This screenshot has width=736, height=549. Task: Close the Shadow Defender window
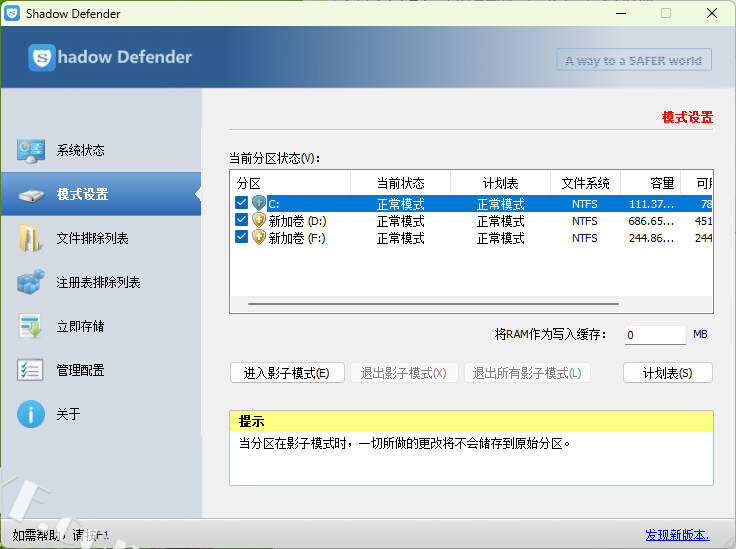click(x=712, y=13)
